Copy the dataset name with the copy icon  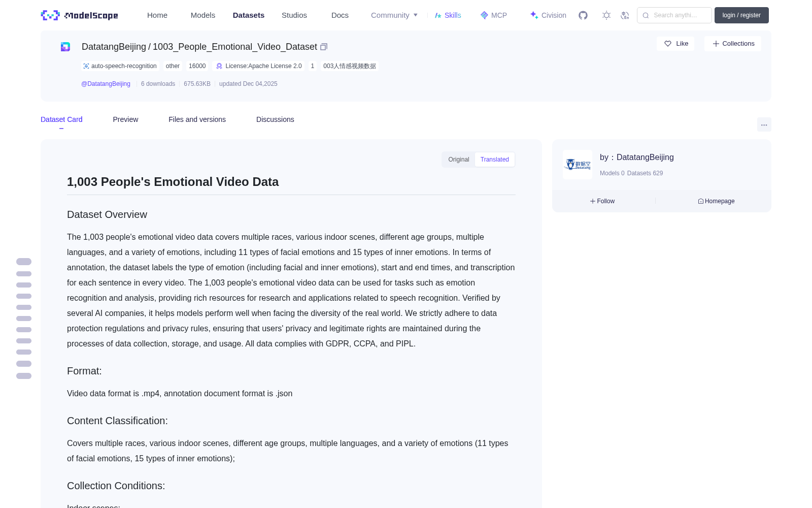click(x=324, y=47)
